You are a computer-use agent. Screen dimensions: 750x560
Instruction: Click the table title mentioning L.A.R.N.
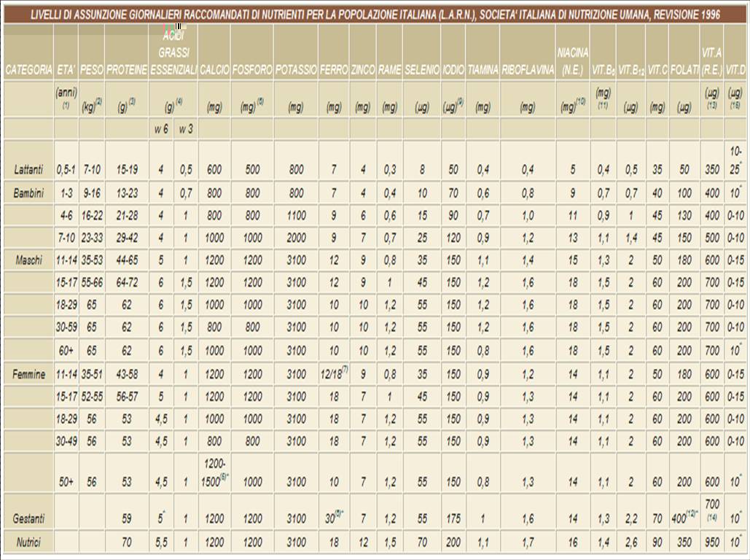coord(375,13)
